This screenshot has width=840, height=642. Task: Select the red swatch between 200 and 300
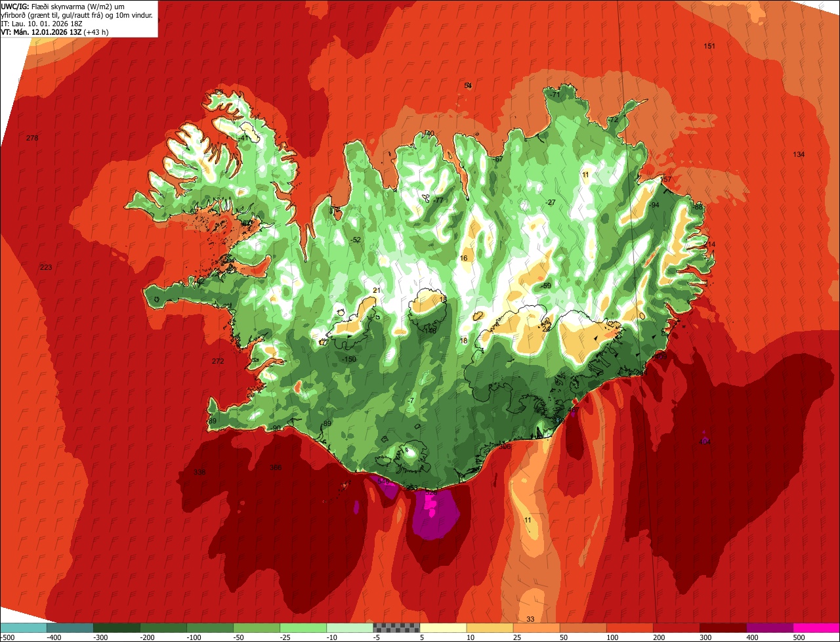[676, 627]
